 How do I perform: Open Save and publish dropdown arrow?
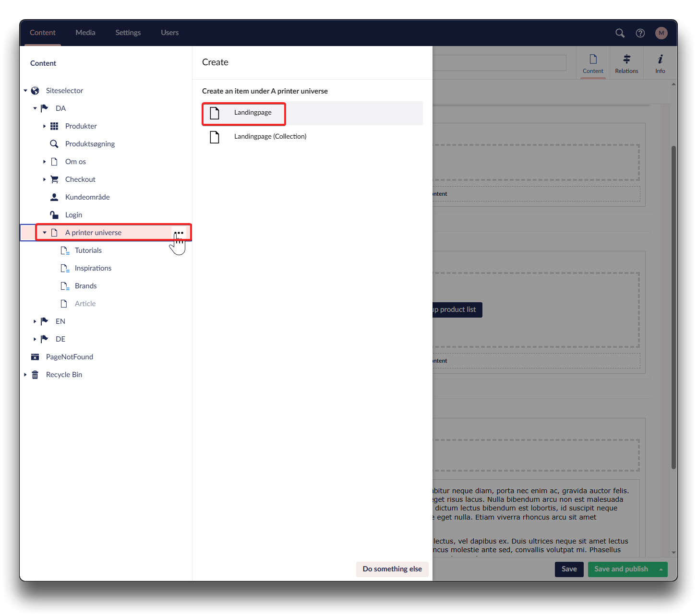[661, 569]
